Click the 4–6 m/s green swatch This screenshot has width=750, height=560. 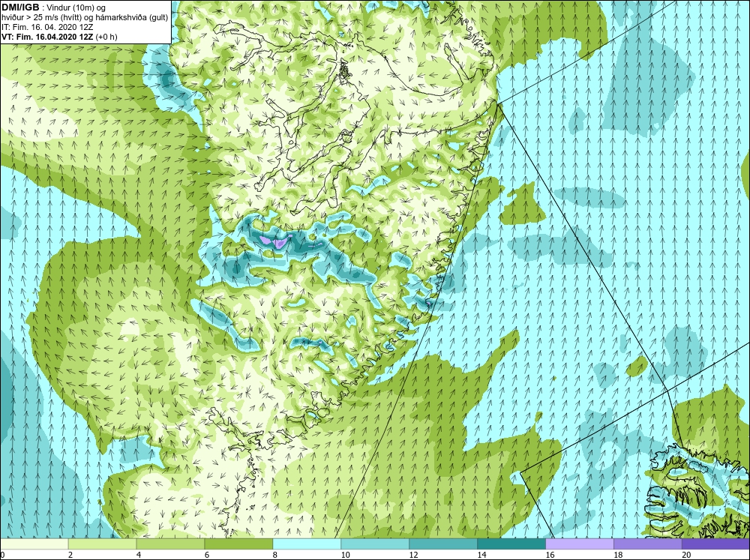click(x=170, y=544)
